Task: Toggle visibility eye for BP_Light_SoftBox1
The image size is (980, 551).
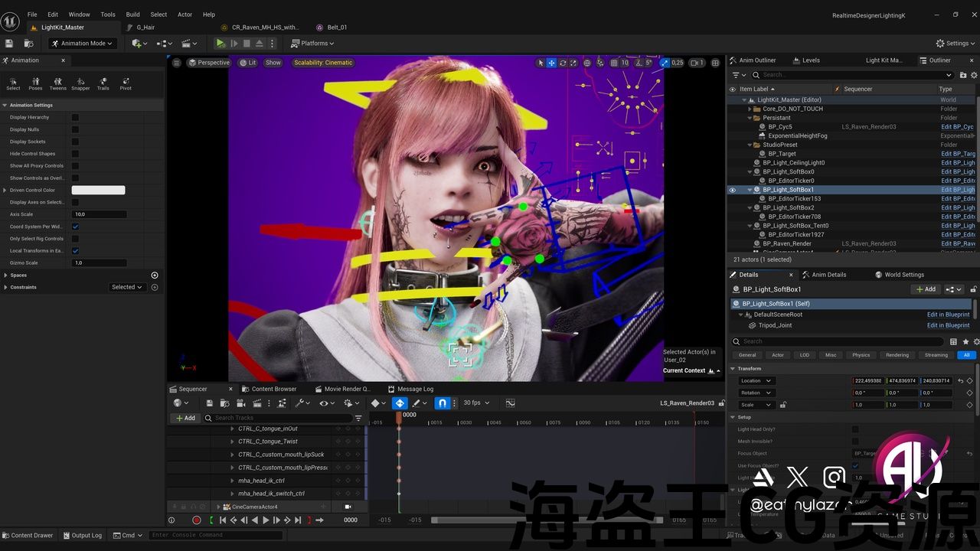Action: 732,190
